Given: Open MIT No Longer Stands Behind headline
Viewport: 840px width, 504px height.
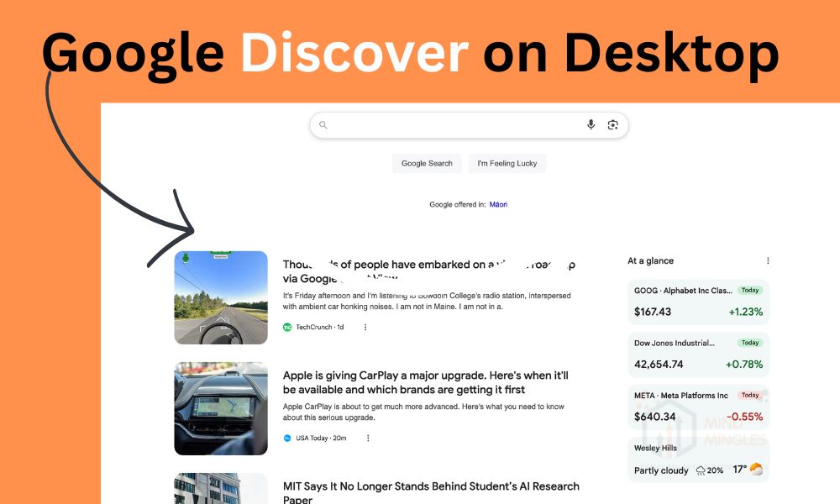Looking at the screenshot, I should coord(431,493).
